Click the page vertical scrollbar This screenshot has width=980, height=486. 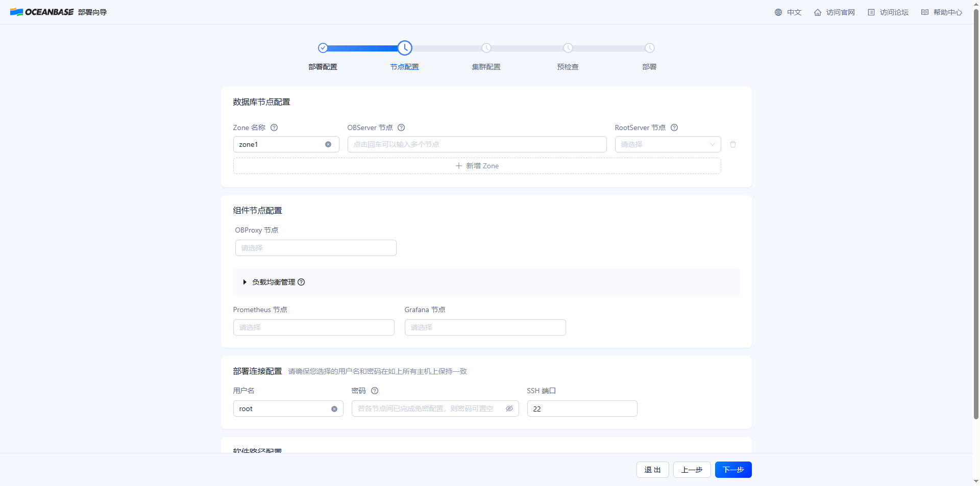tap(976, 214)
